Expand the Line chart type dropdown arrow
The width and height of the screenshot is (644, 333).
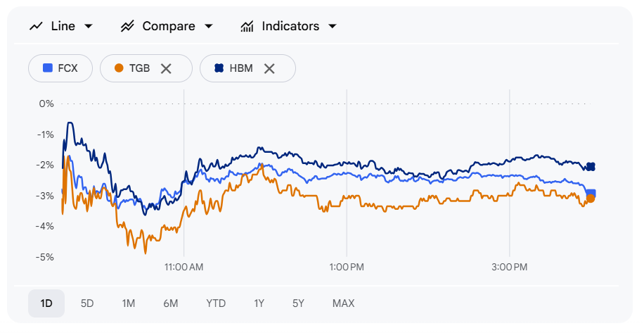(89, 26)
